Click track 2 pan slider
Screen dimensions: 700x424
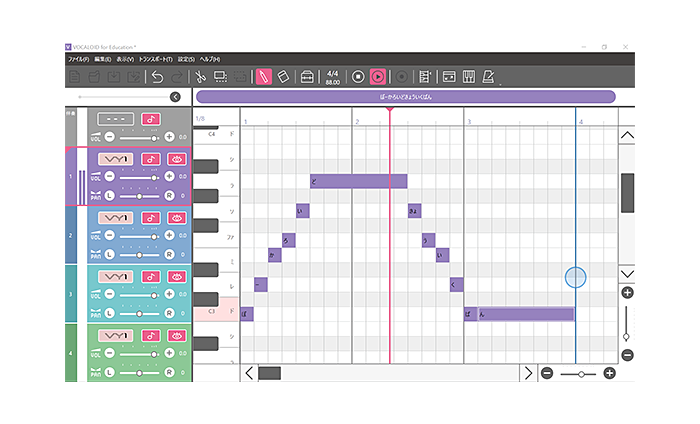point(139,255)
